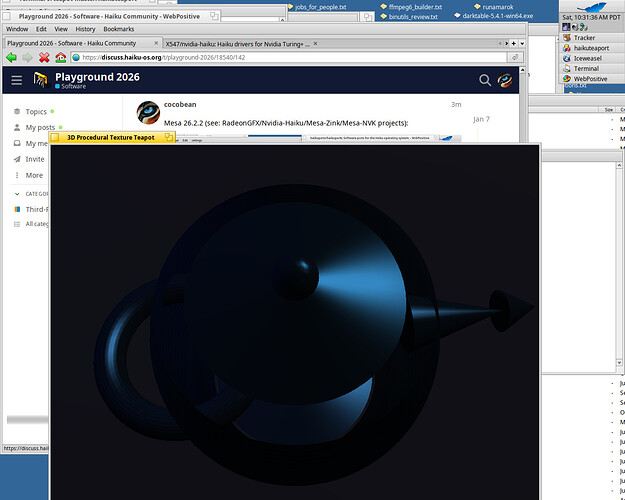625x500 pixels.
Task: Click scroll-up arrow of the web page
Action: 522,70
